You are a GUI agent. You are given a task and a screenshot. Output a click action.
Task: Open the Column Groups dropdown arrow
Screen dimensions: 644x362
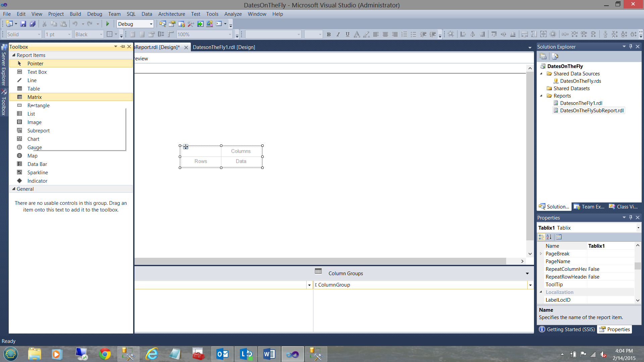coord(527,274)
